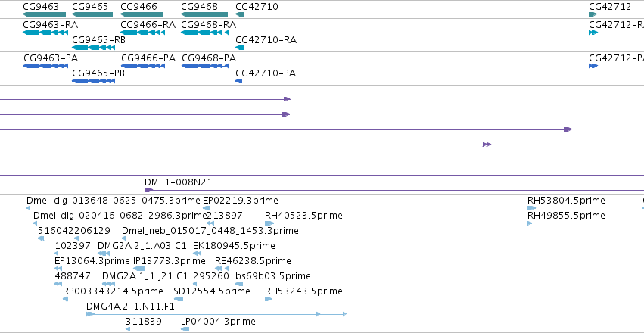Select protein label CG42710-PA

pos(266,73)
